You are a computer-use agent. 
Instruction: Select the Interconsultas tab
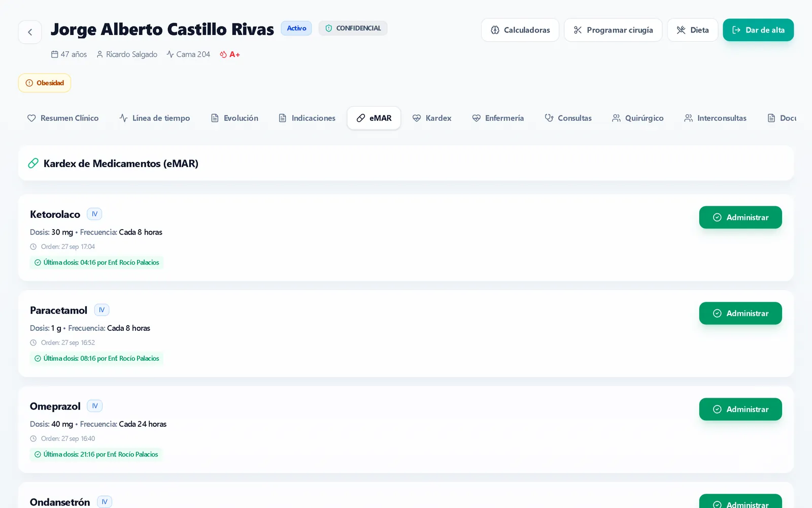[715, 118]
